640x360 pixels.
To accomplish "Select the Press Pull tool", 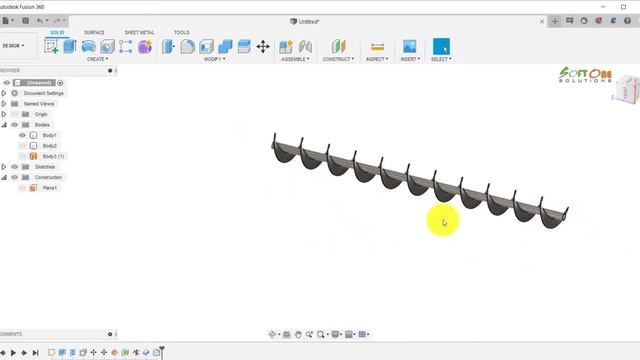I will pos(168,47).
